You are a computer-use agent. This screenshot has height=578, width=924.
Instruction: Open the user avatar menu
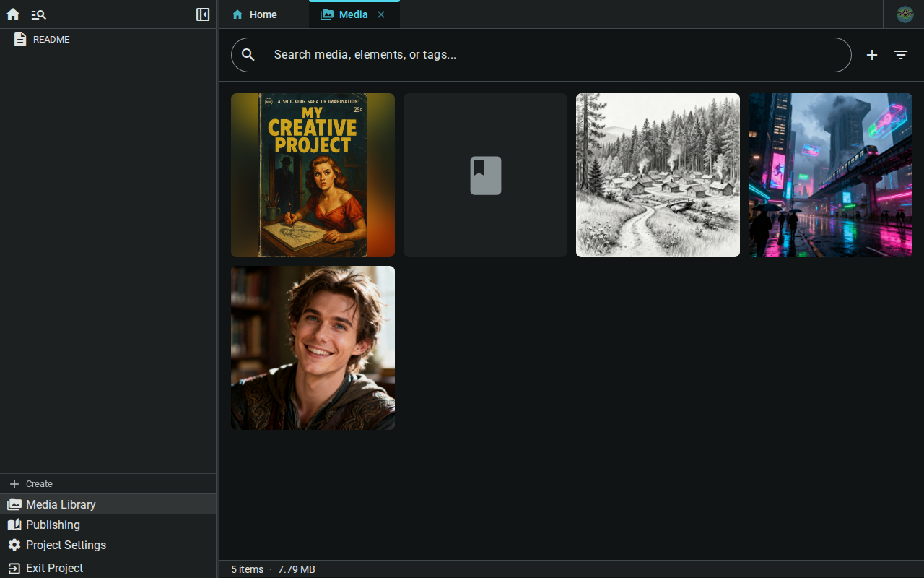coord(905,14)
